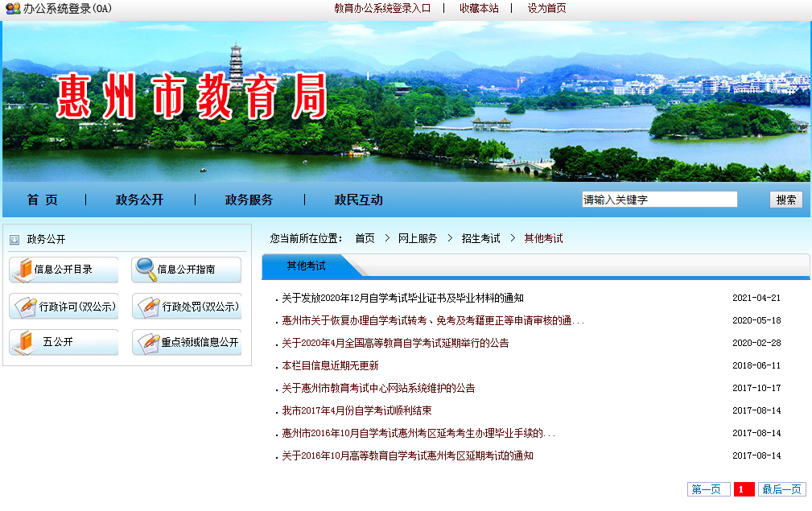The image size is (812, 511).
Task: Open 关于惠州市教育考试中心网站系统维护的公告
Action: (x=378, y=388)
